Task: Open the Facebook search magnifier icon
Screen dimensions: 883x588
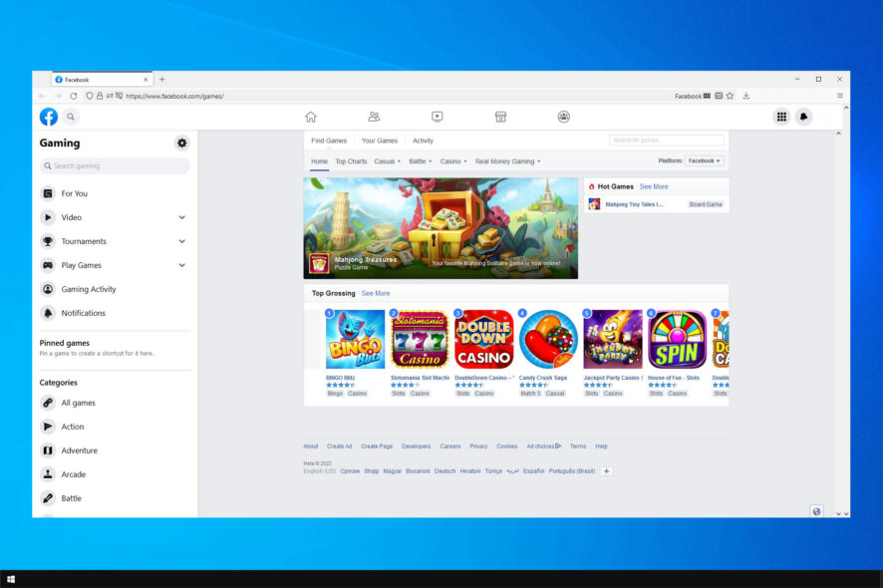Action: pos(71,117)
